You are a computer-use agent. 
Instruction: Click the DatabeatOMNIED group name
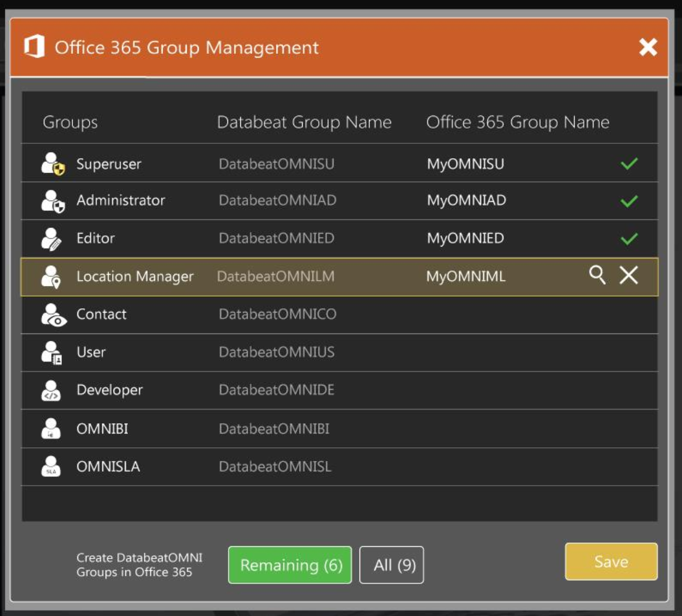(277, 238)
